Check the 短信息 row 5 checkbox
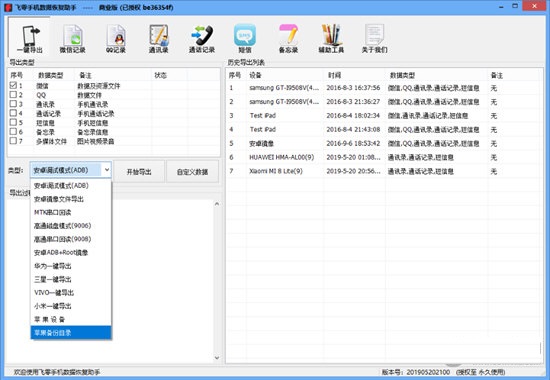Viewport: 550px width, 380px height. (13, 122)
